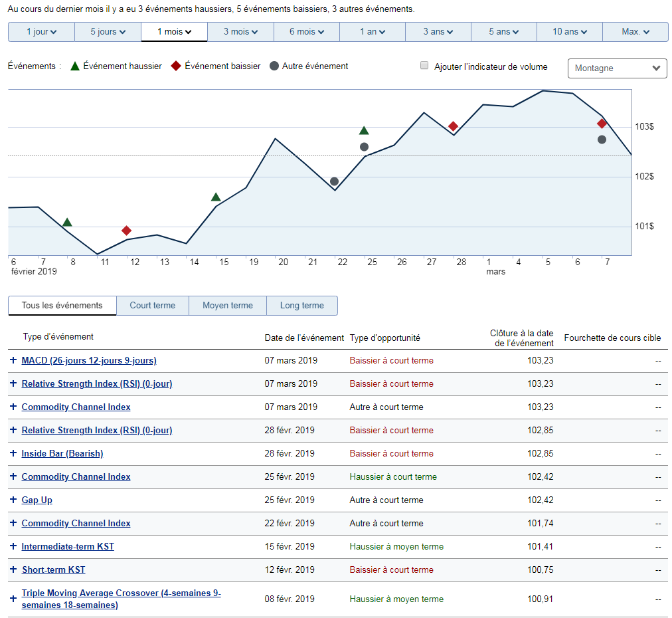Expand the MACD row with its plus icon
Screen dimensions: 672x618
pos(13,360)
